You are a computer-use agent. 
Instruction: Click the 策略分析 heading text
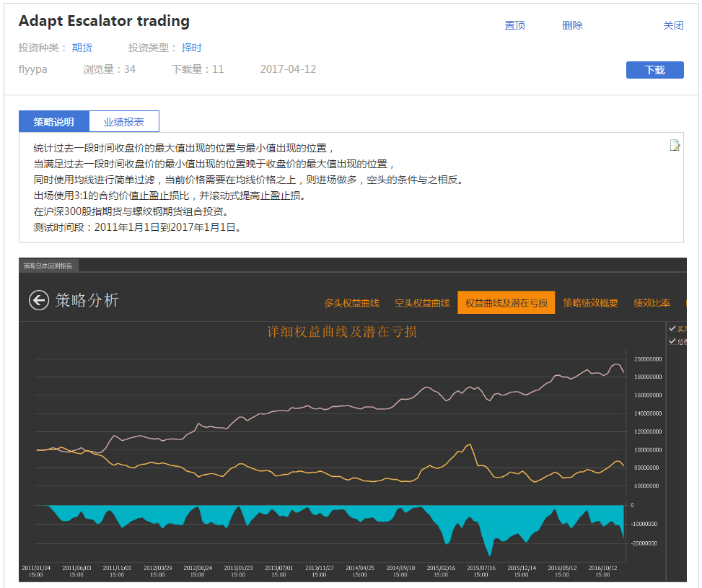[87, 300]
